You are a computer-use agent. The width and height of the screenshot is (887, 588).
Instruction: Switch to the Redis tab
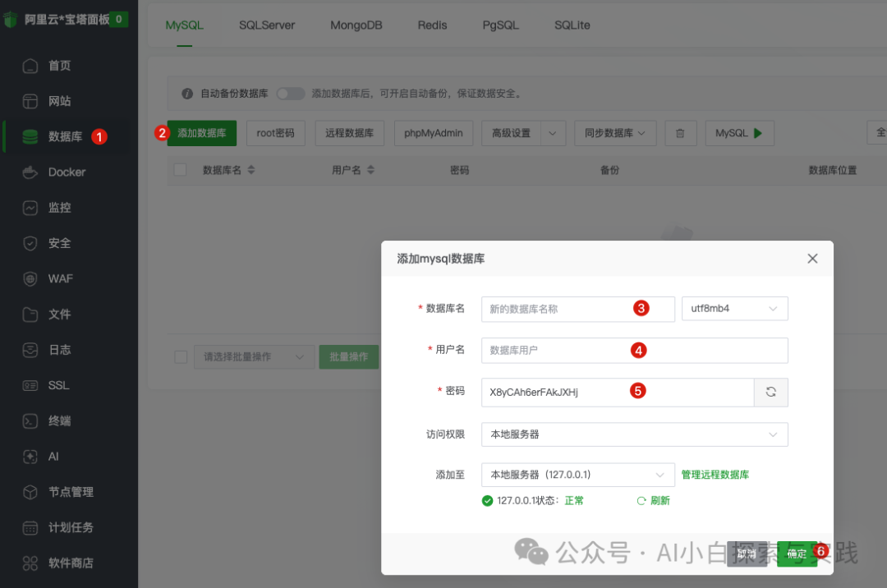coord(432,25)
